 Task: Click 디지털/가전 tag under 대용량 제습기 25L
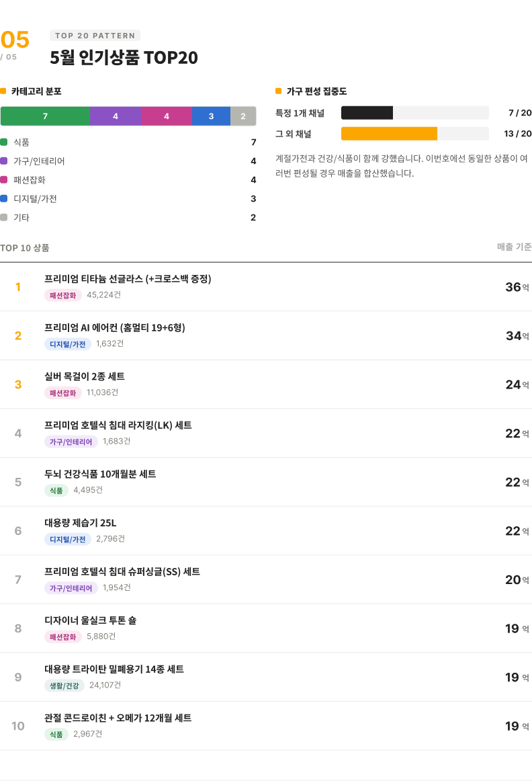[68, 540]
